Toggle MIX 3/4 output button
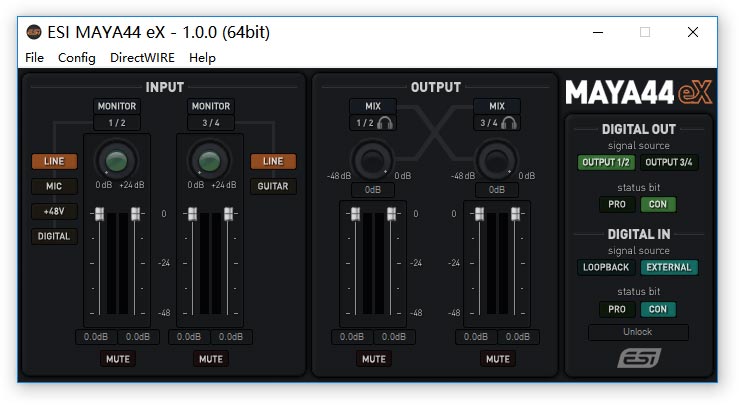The height and width of the screenshot is (405, 739). [497, 106]
